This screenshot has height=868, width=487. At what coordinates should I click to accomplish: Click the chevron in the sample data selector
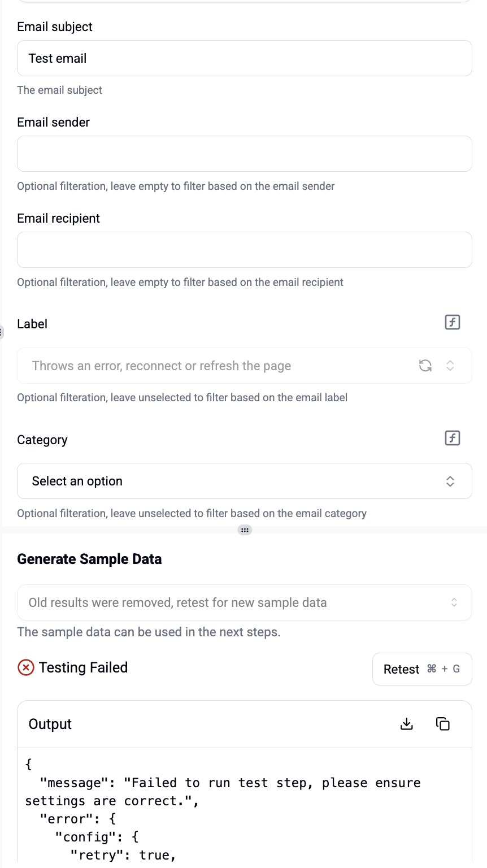coord(454,602)
